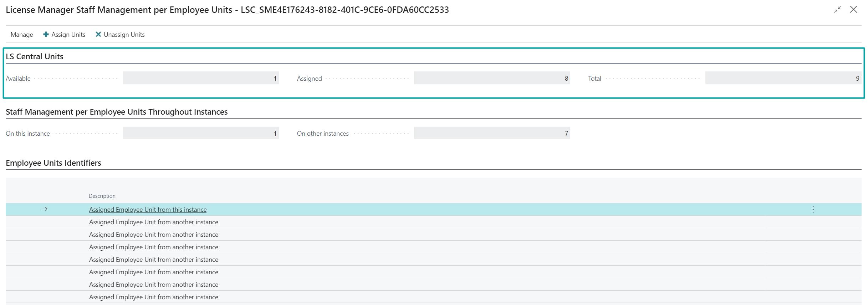The height and width of the screenshot is (305, 868).
Task: Click the Available field label
Action: coord(18,79)
